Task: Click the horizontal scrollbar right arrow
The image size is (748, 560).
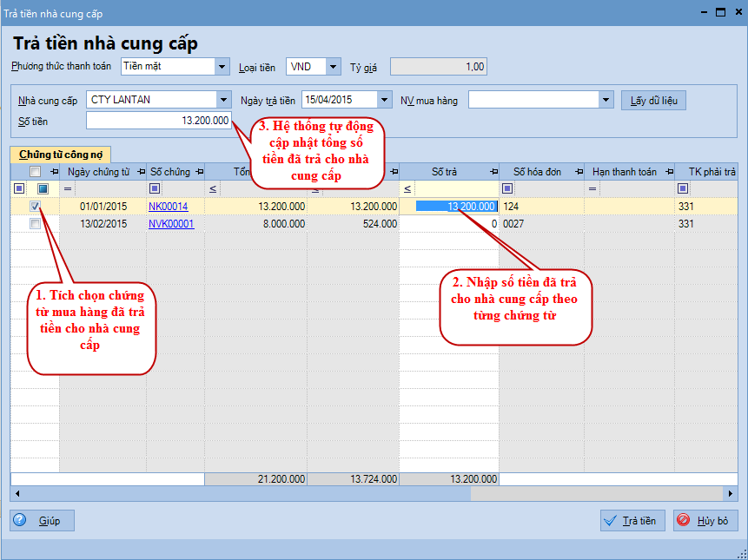Action: point(730,493)
